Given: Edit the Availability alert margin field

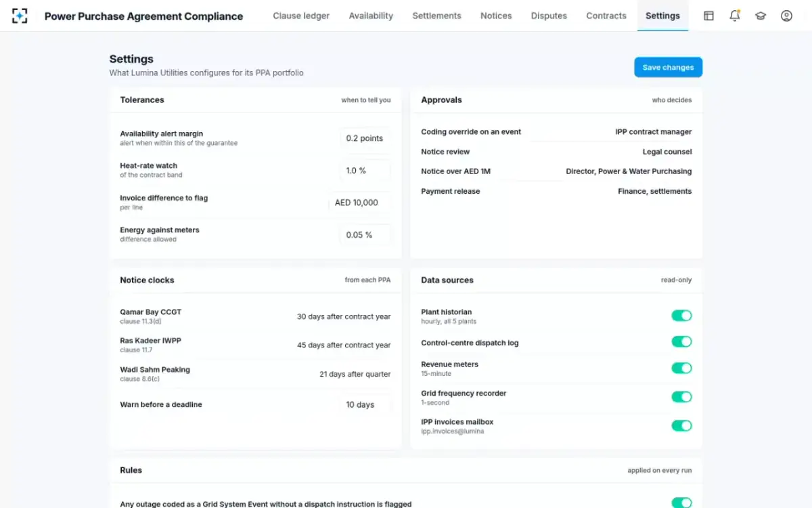Looking at the screenshot, I should (365, 138).
